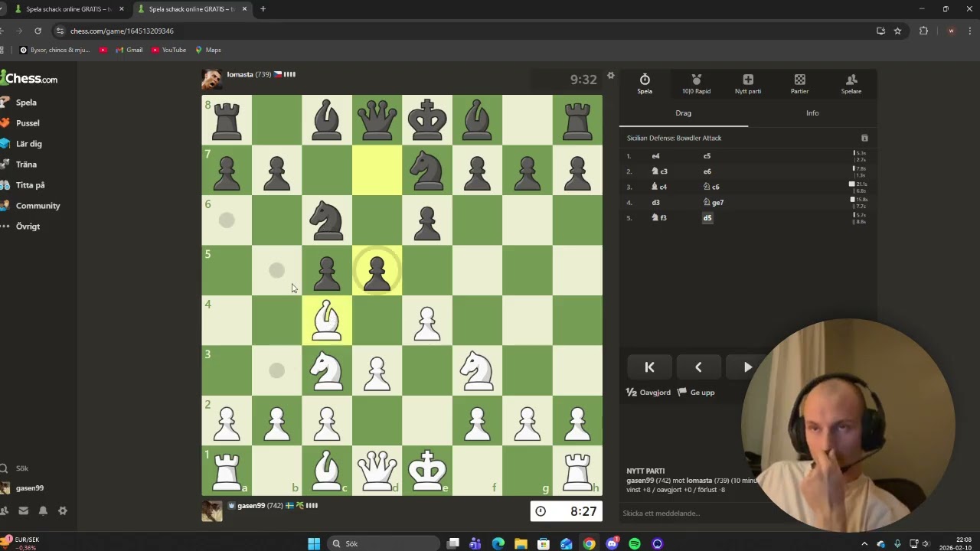The width and height of the screenshot is (980, 551).
Task: Open the Spelare players icon tab
Action: pos(851,84)
